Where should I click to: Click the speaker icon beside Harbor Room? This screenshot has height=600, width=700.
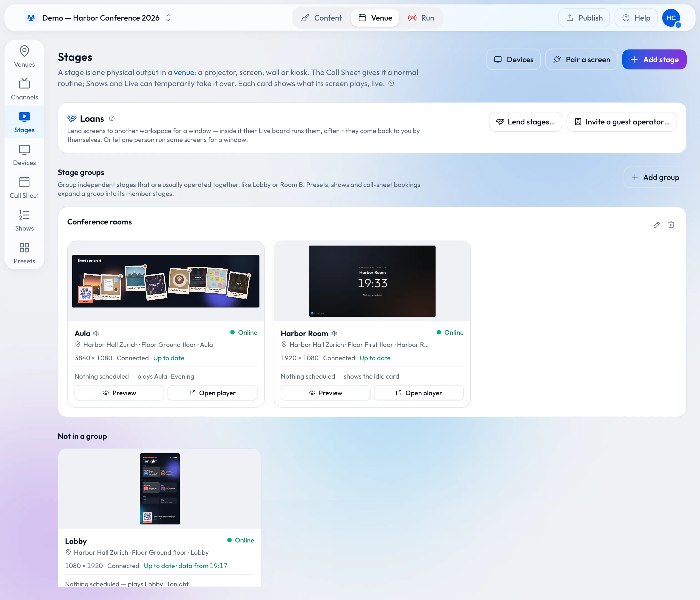click(x=334, y=333)
